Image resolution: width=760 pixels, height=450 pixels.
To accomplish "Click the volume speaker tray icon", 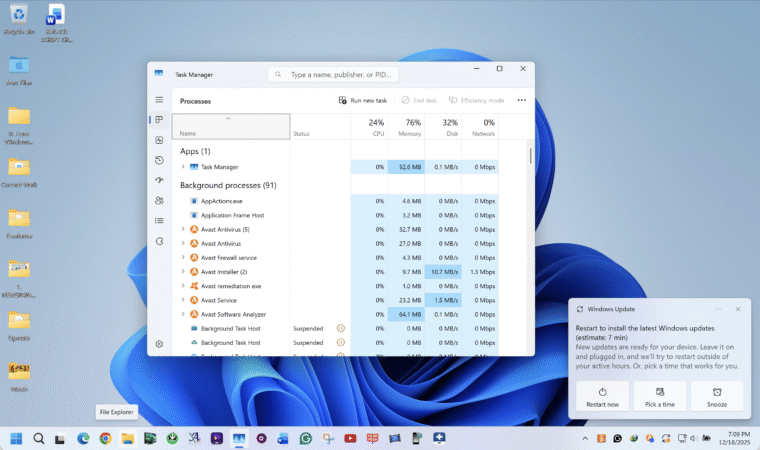I will point(693,438).
